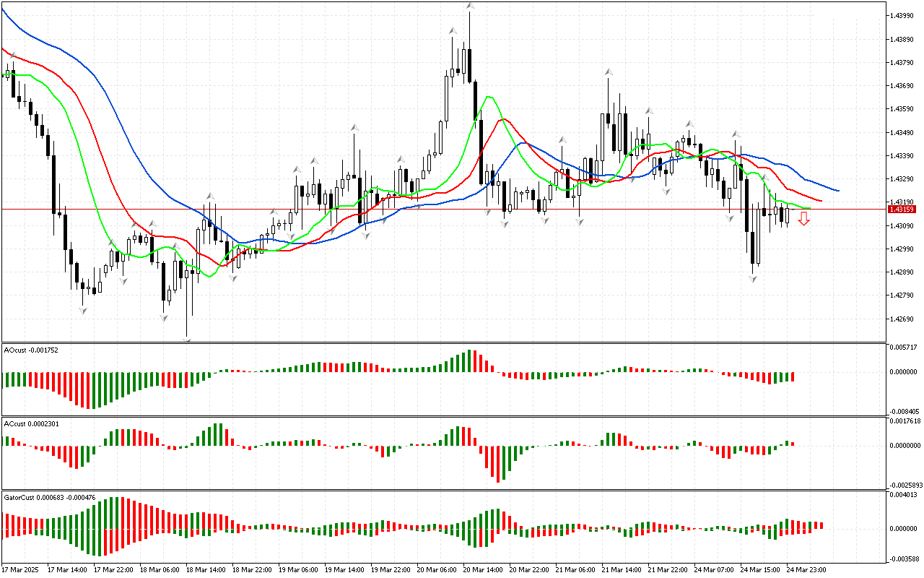Viewport: 924px width, 578px height.
Task: Click the up fractal above the highest candle
Action: coord(469,5)
